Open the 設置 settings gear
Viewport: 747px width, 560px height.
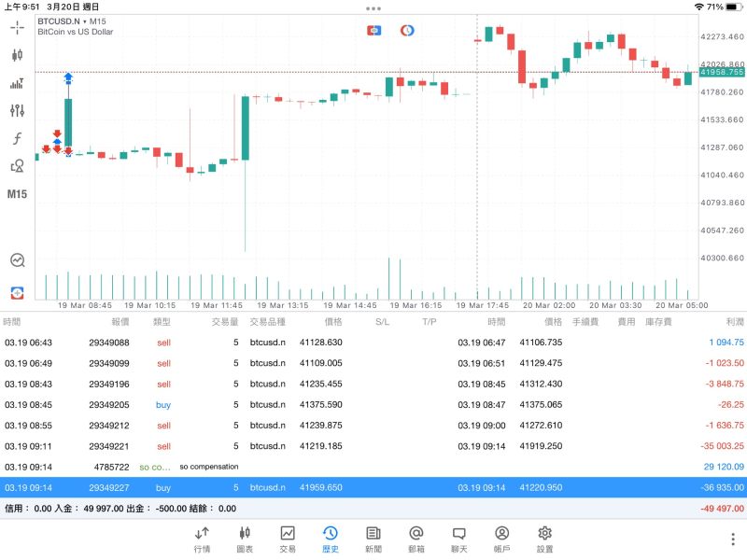[545, 539]
